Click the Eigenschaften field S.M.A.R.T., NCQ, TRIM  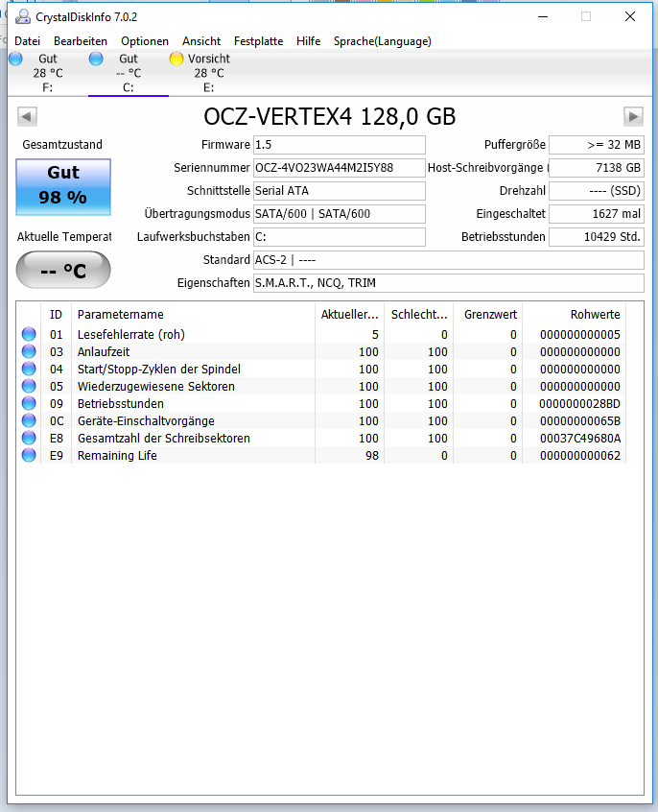click(x=448, y=283)
